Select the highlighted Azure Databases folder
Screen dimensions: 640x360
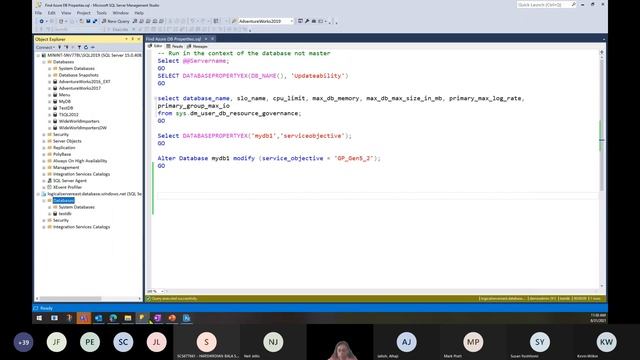coord(63,200)
